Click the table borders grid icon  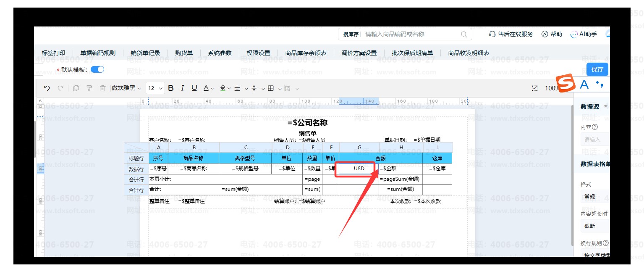(x=271, y=88)
